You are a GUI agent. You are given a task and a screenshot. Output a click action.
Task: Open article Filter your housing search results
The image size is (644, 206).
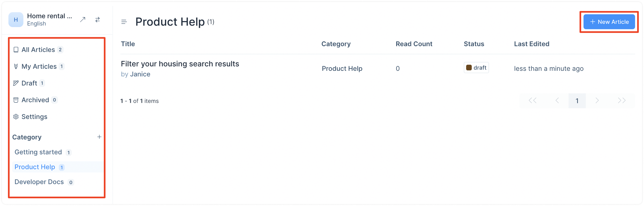[180, 64]
